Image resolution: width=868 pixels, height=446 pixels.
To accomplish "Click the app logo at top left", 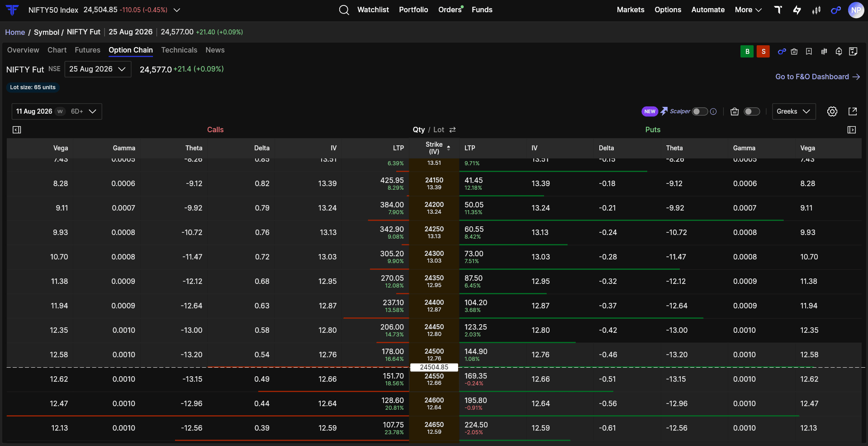I will point(12,10).
